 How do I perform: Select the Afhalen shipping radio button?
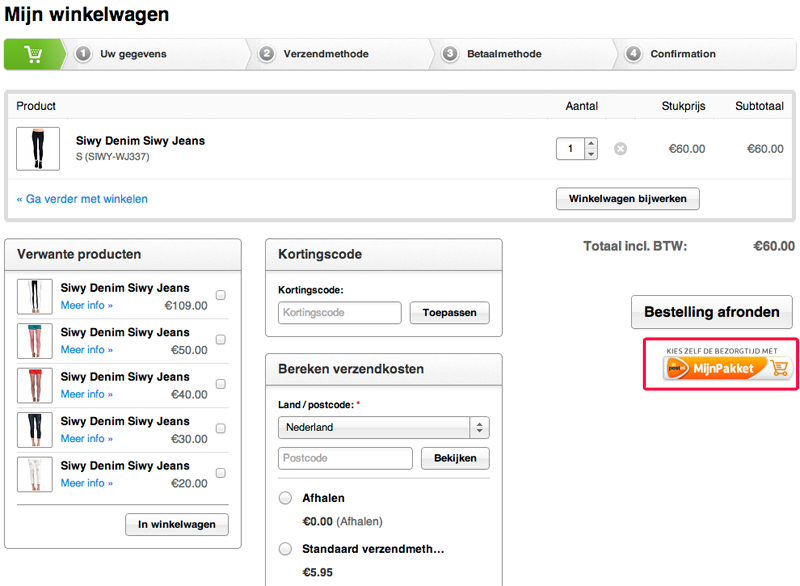point(285,498)
